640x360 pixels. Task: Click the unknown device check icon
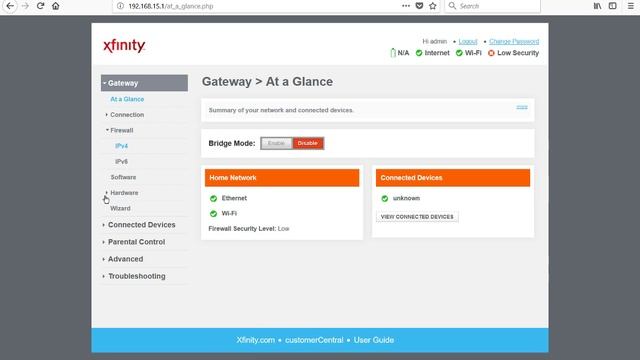(x=384, y=198)
